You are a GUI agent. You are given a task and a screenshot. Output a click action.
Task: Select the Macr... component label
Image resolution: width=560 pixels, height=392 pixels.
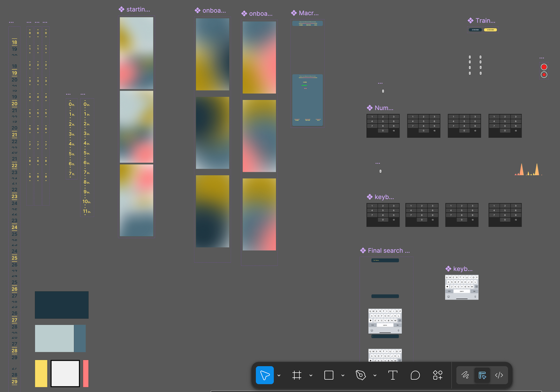tap(308, 13)
